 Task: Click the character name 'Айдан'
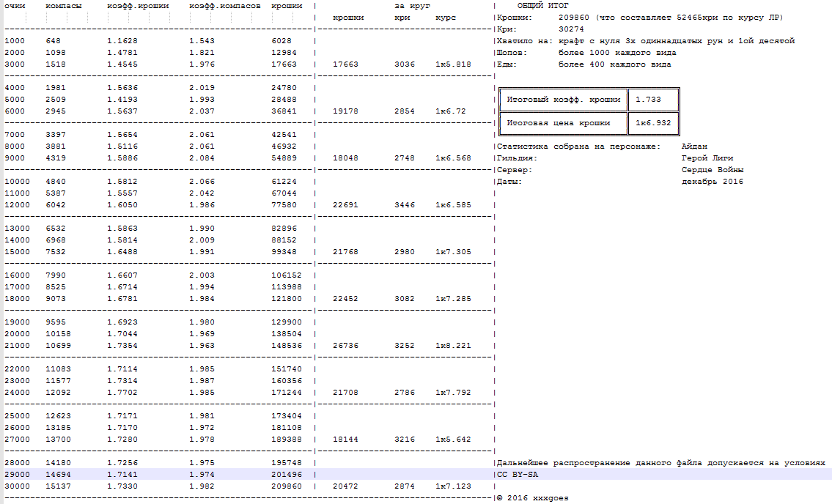point(694,147)
